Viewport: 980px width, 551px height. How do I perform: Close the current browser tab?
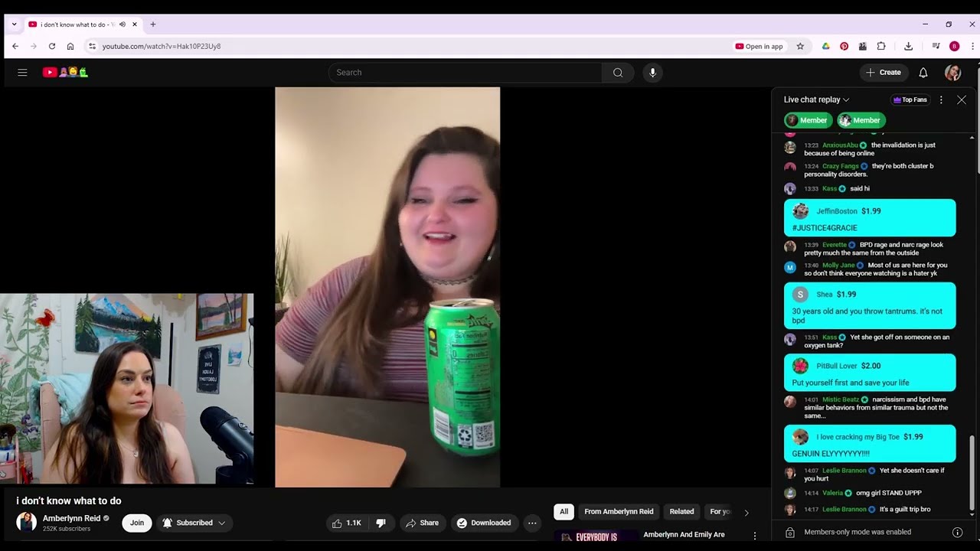[135, 24]
